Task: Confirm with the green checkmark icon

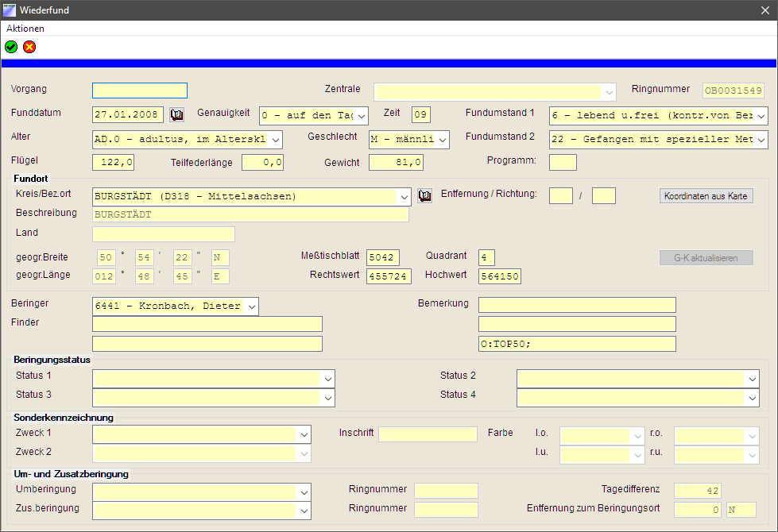Action: pyautogui.click(x=11, y=47)
